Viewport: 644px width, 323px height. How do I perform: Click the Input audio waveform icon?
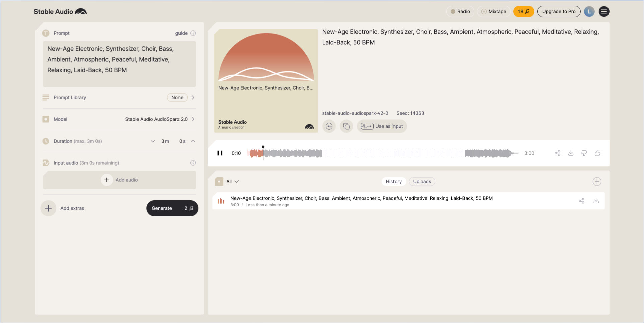coord(46,163)
